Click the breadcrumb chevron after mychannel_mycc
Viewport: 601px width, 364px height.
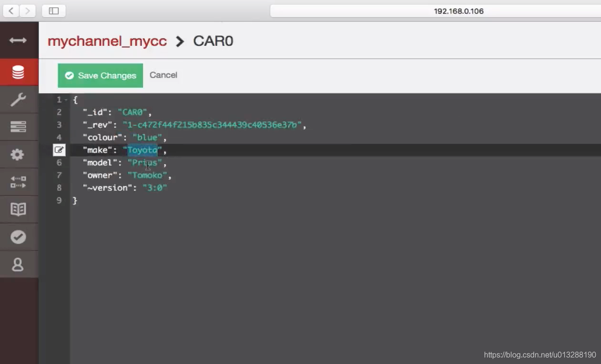[180, 41]
